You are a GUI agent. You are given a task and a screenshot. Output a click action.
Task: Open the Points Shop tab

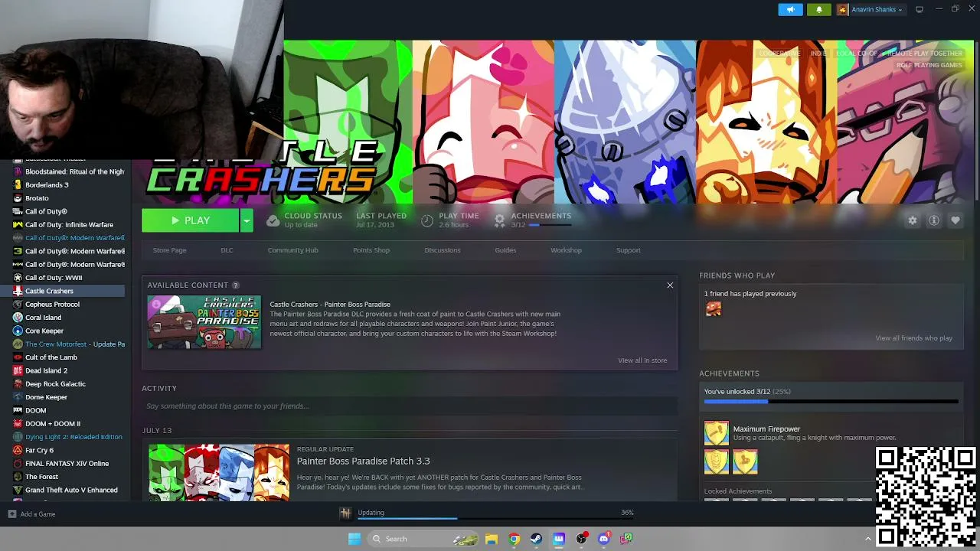[371, 250]
